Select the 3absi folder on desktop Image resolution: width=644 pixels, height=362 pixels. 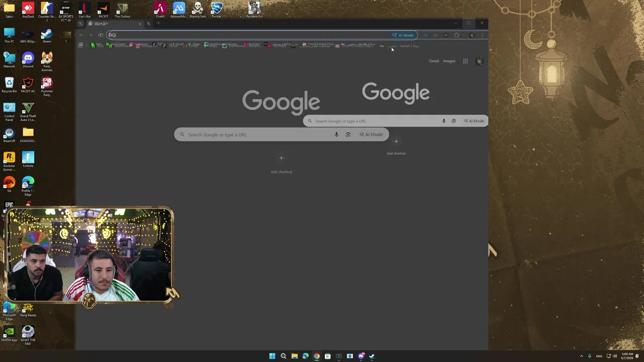click(x=9, y=10)
